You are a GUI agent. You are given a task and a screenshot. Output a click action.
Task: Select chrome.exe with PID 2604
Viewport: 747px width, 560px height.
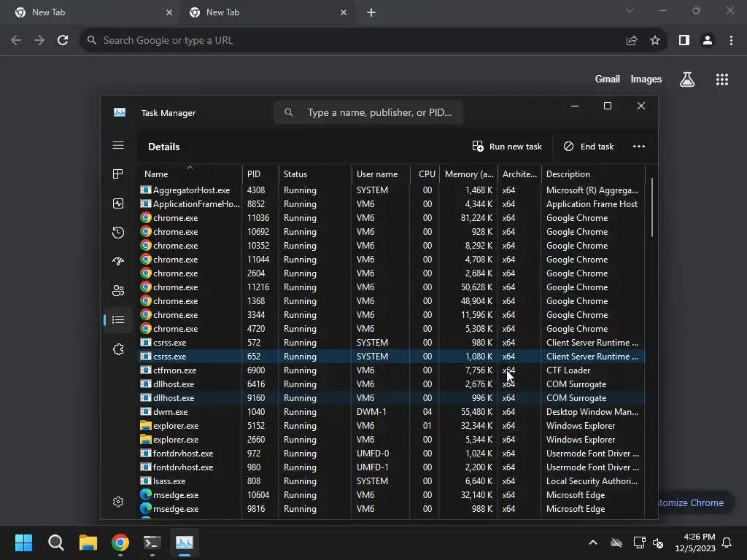[391, 273]
